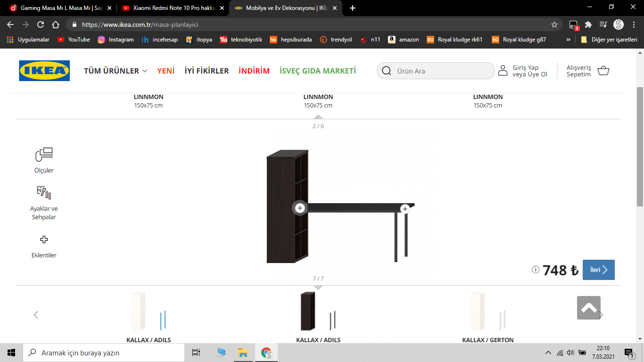Click the Chrome icon on the taskbar

click(x=266, y=353)
